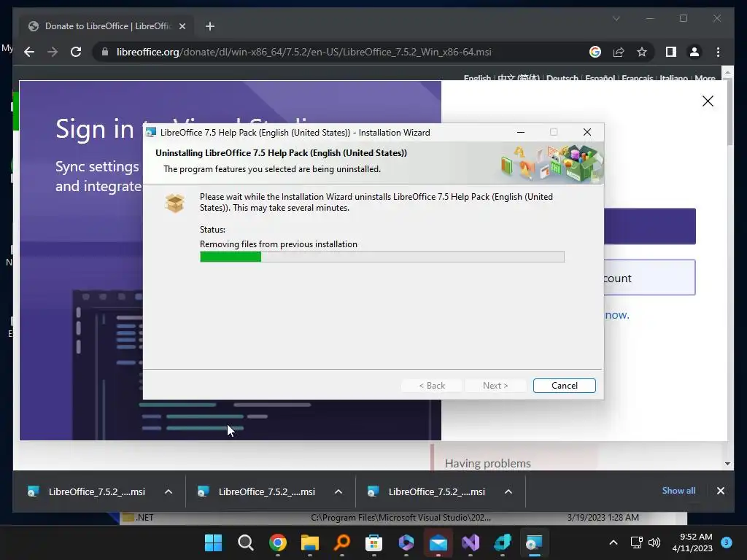The width and height of the screenshot is (747, 560).
Task: Open notification center badge
Action: (x=726, y=542)
